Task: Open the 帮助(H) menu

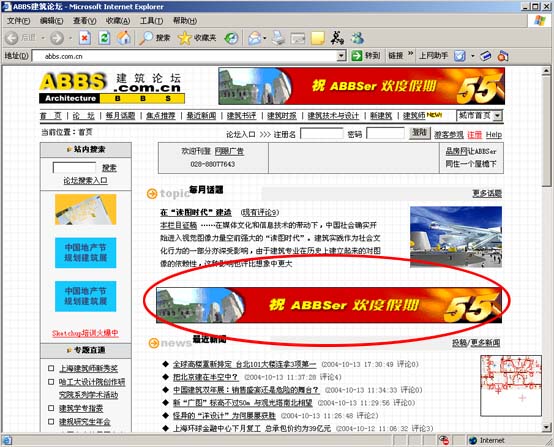Action: [x=184, y=21]
